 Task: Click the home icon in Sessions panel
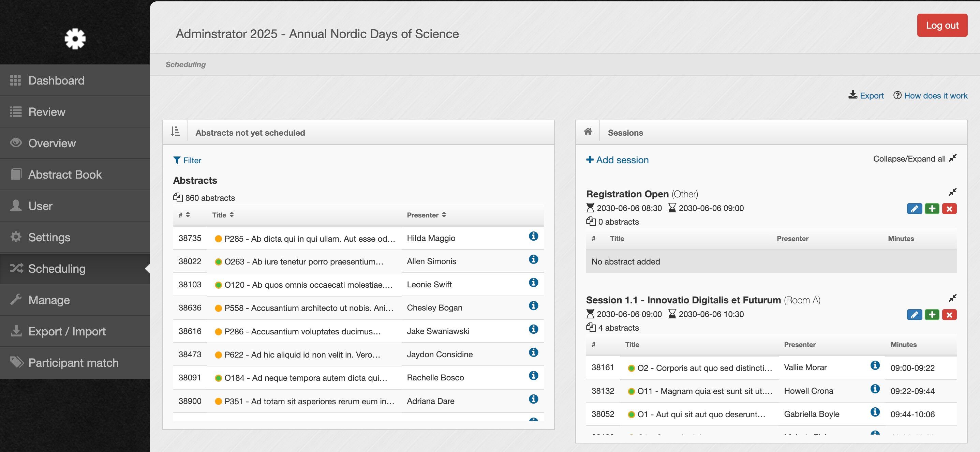coord(588,132)
